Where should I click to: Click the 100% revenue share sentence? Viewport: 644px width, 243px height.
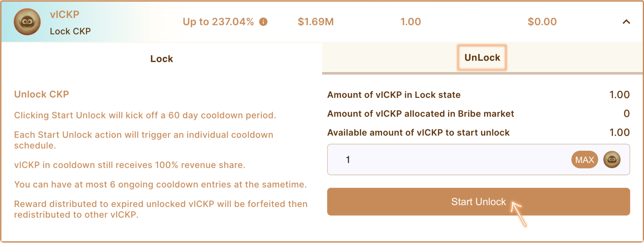click(x=130, y=165)
